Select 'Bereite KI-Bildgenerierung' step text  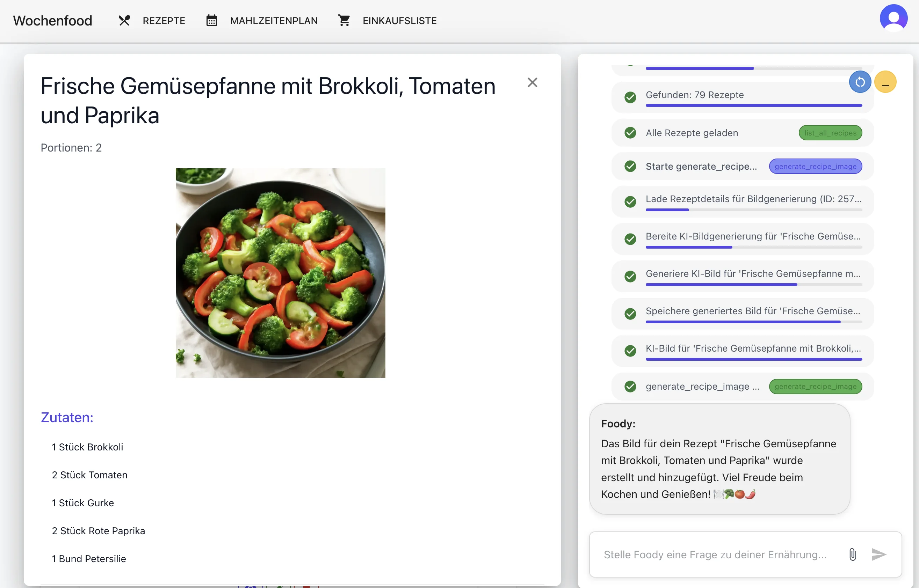(753, 236)
